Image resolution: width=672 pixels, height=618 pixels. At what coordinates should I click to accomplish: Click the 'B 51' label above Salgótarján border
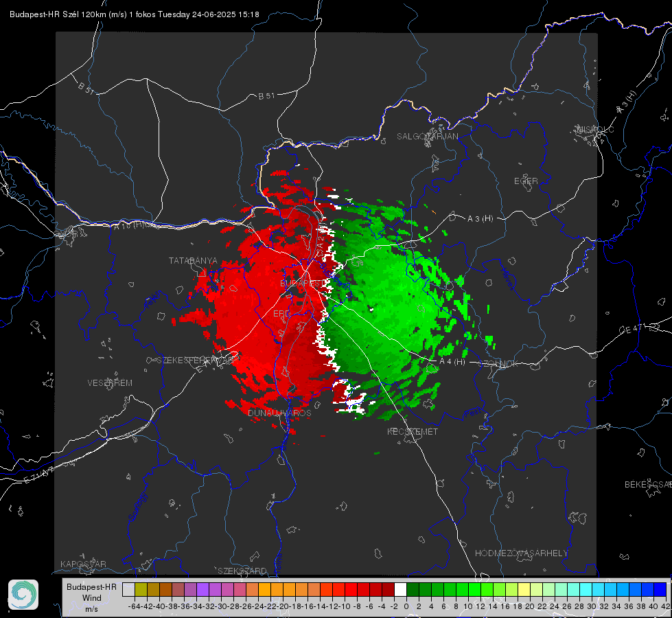266,96
